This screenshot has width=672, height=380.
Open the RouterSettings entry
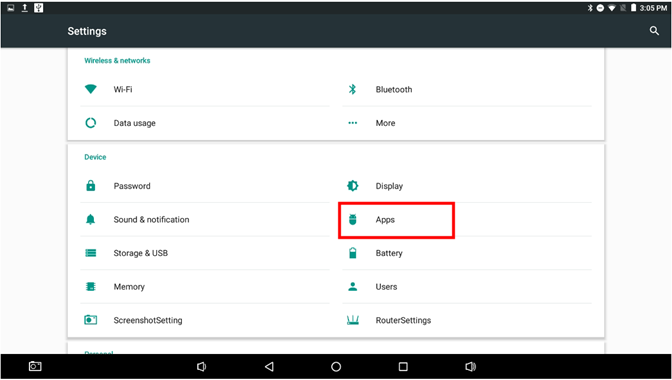click(467, 320)
